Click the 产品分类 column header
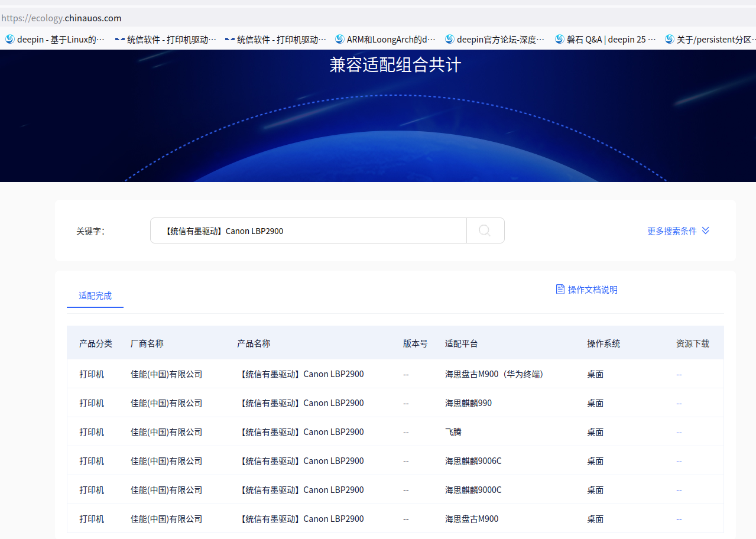The image size is (756, 539). click(x=96, y=343)
